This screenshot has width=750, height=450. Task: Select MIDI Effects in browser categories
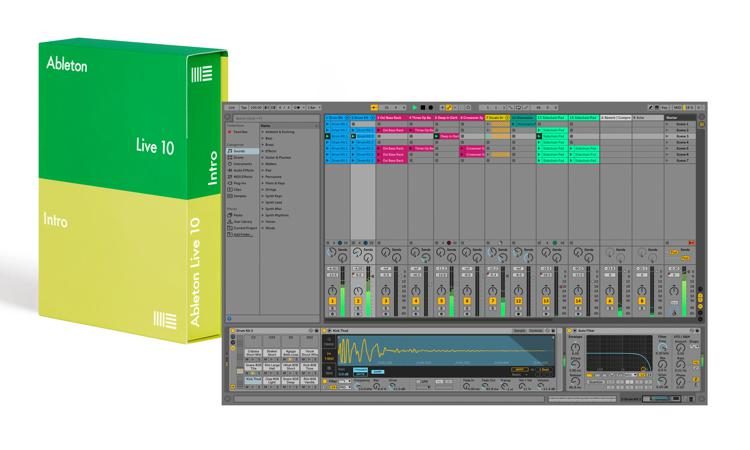(x=243, y=176)
